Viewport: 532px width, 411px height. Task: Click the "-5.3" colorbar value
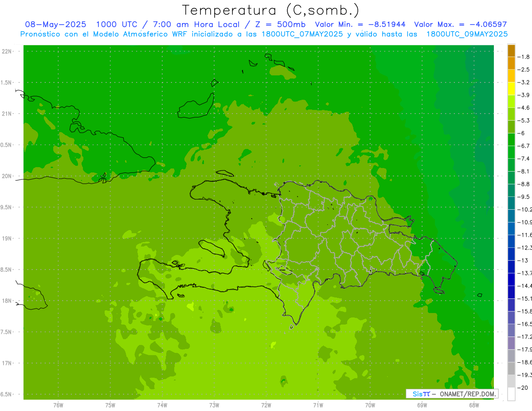click(x=524, y=121)
